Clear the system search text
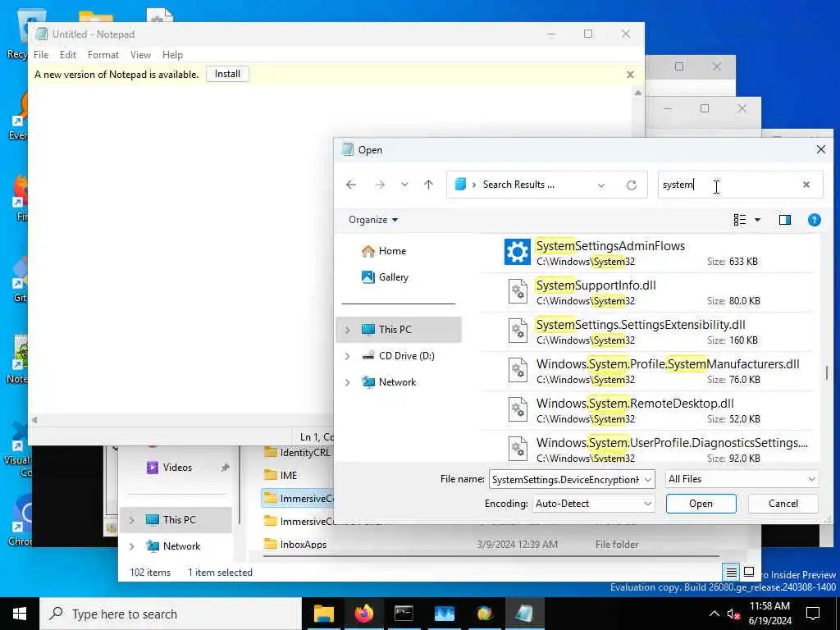This screenshot has width=840, height=630. click(806, 185)
